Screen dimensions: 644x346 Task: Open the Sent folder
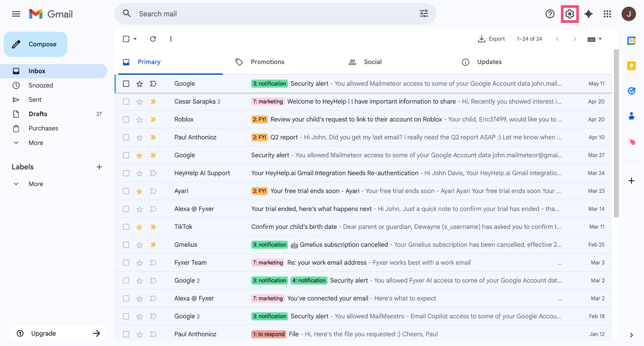click(x=53, y=100)
